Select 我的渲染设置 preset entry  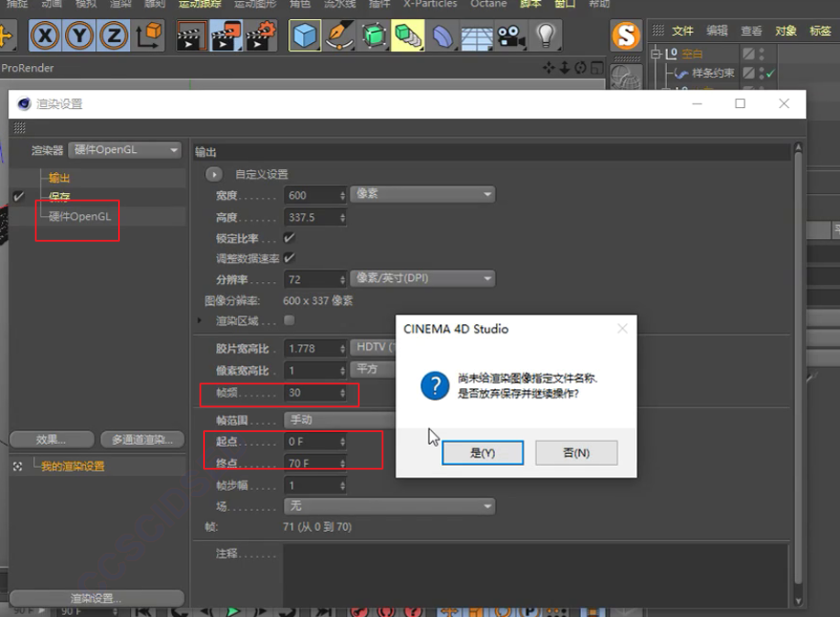pyautogui.click(x=73, y=466)
